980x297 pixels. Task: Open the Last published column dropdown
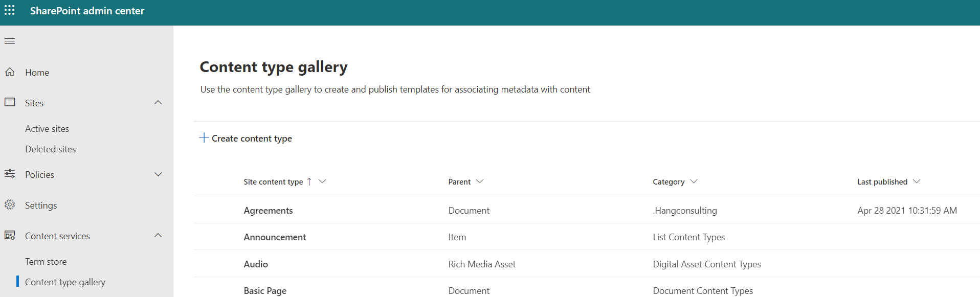tap(917, 181)
